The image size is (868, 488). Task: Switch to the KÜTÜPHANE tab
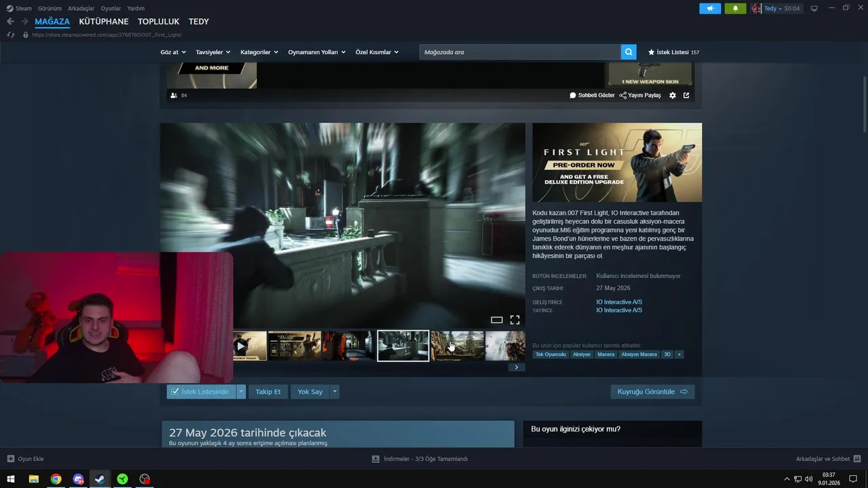104,22
